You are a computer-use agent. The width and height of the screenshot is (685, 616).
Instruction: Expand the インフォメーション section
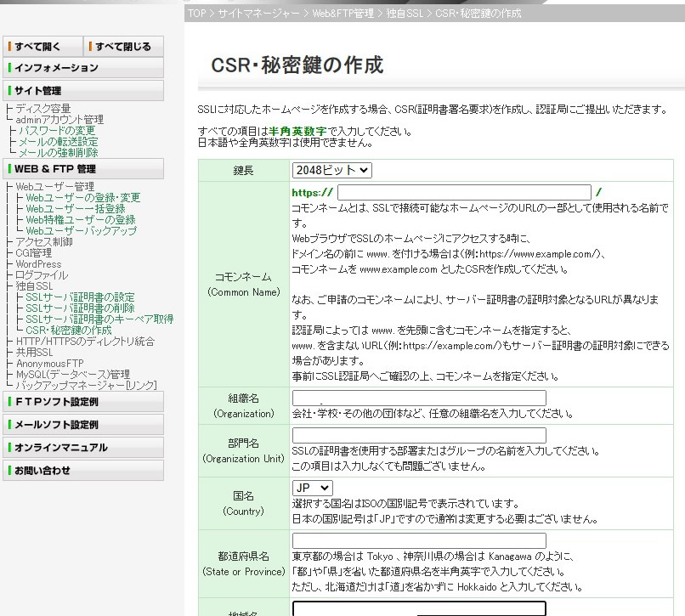[83, 68]
